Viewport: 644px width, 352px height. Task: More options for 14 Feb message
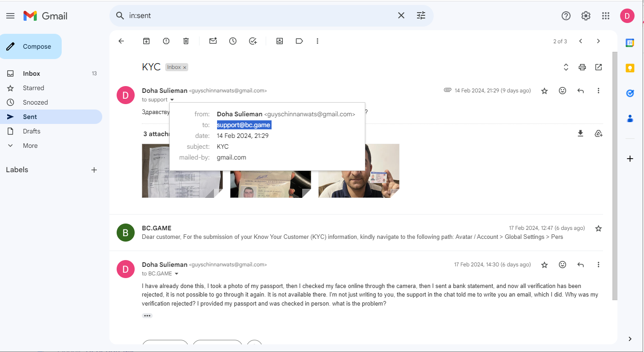599,91
